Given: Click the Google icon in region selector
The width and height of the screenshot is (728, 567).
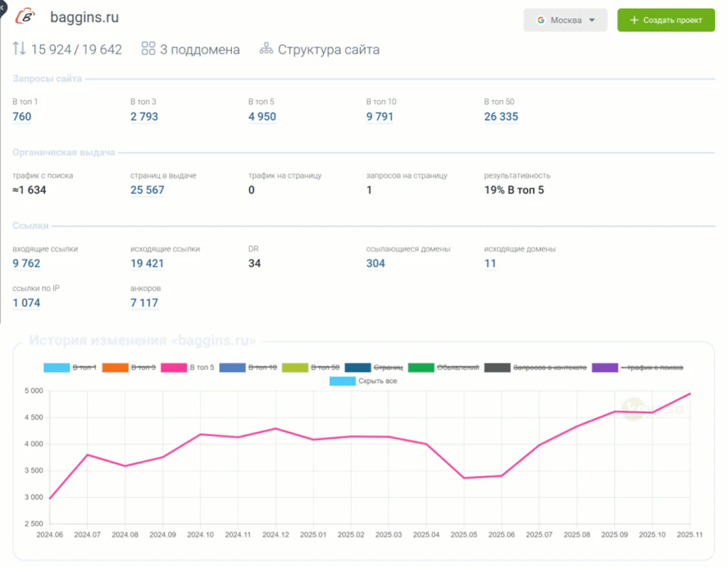Looking at the screenshot, I should click(x=540, y=20).
